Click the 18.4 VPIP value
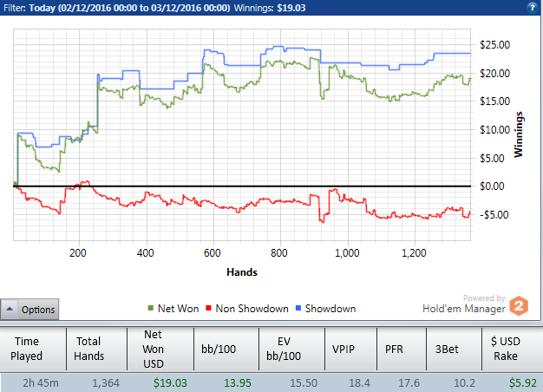This screenshot has width=543, height=392. (x=359, y=383)
